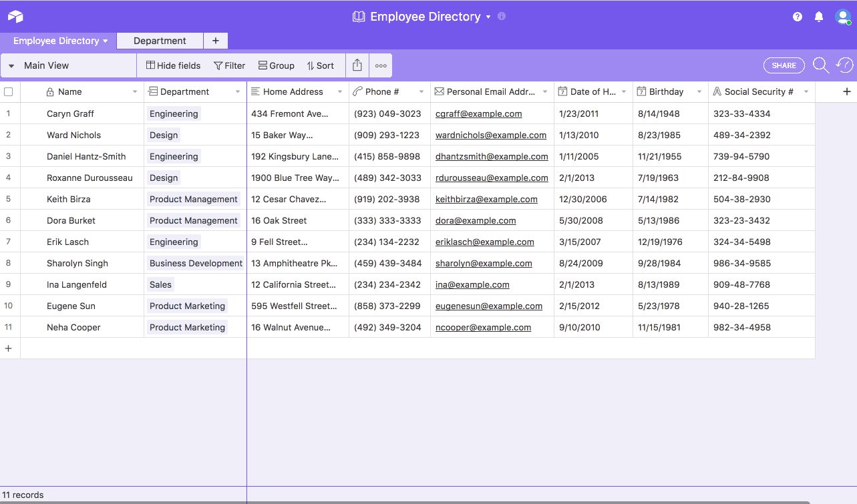The width and height of the screenshot is (857, 504).
Task: Open the more options ellipsis in toolbar
Action: pyautogui.click(x=381, y=65)
